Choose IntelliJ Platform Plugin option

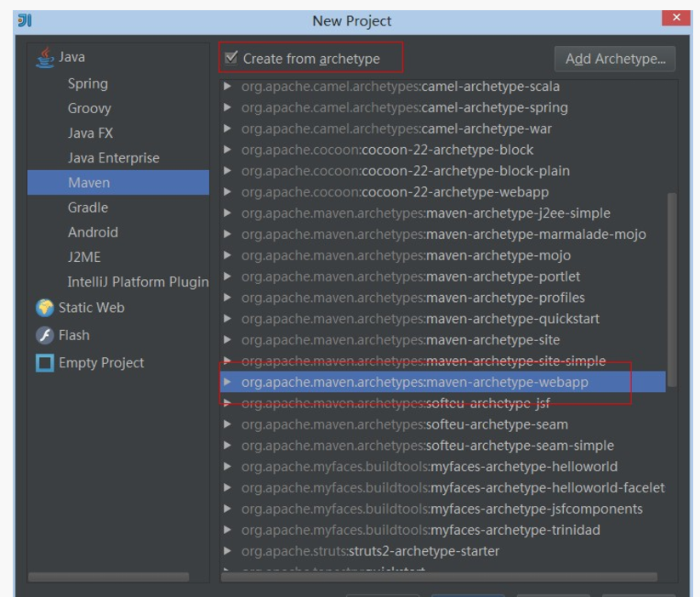138,281
